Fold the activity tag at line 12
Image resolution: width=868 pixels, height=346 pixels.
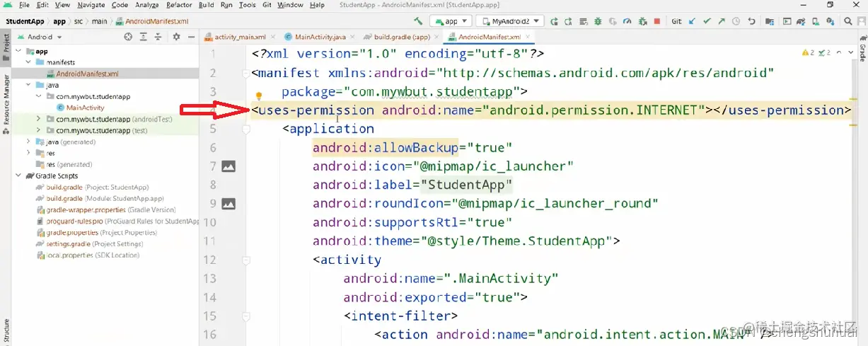tap(246, 260)
